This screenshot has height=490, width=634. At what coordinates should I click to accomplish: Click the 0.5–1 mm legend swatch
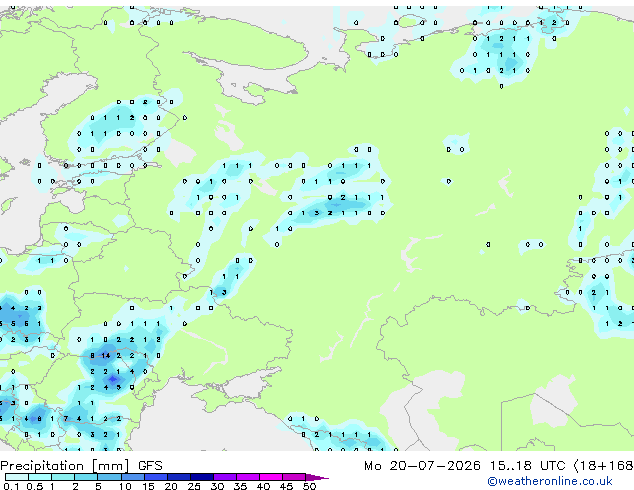tap(40, 477)
